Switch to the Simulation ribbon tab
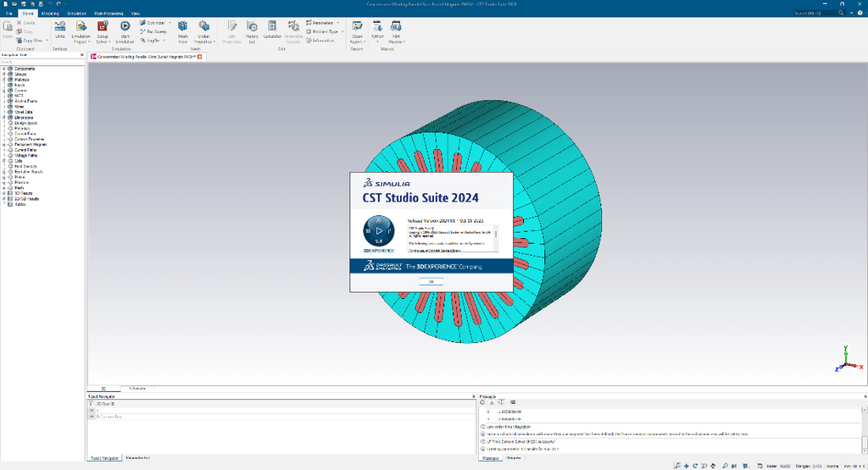 click(76, 14)
